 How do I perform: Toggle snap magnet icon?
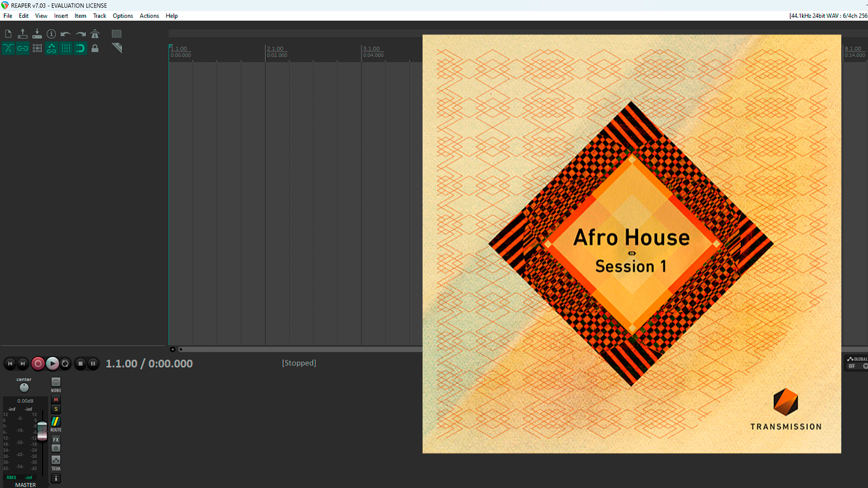click(x=81, y=48)
